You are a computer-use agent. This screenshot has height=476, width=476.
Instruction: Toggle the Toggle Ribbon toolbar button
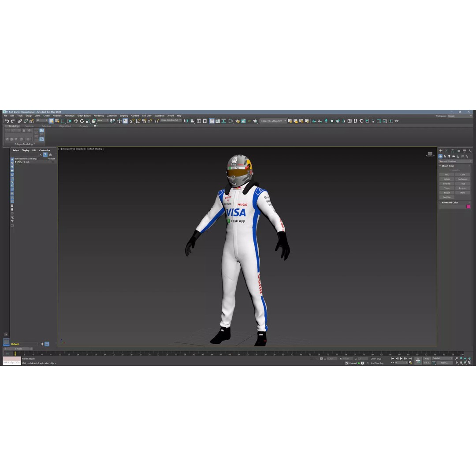click(x=211, y=121)
